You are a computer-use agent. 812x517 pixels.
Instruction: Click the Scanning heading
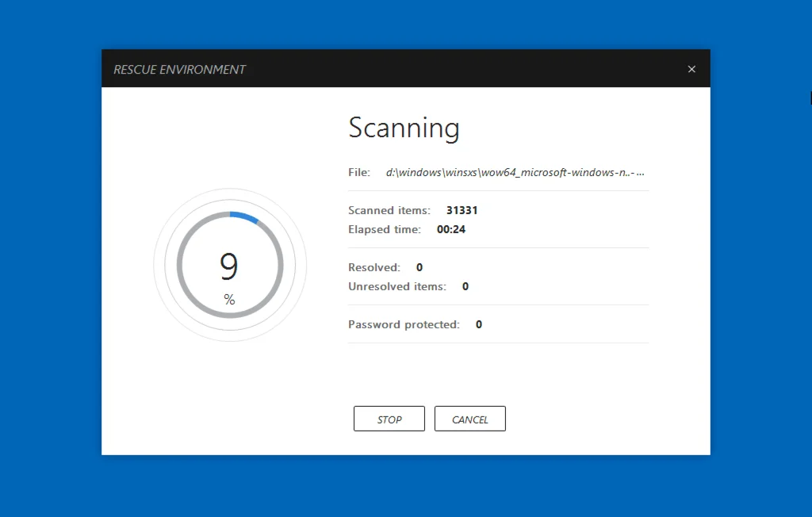coord(404,128)
